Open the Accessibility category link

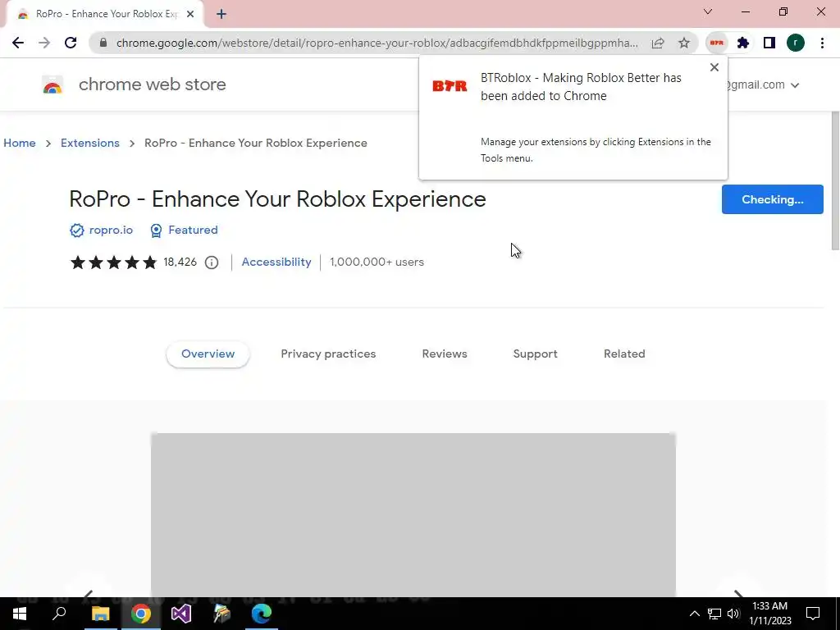click(x=276, y=262)
